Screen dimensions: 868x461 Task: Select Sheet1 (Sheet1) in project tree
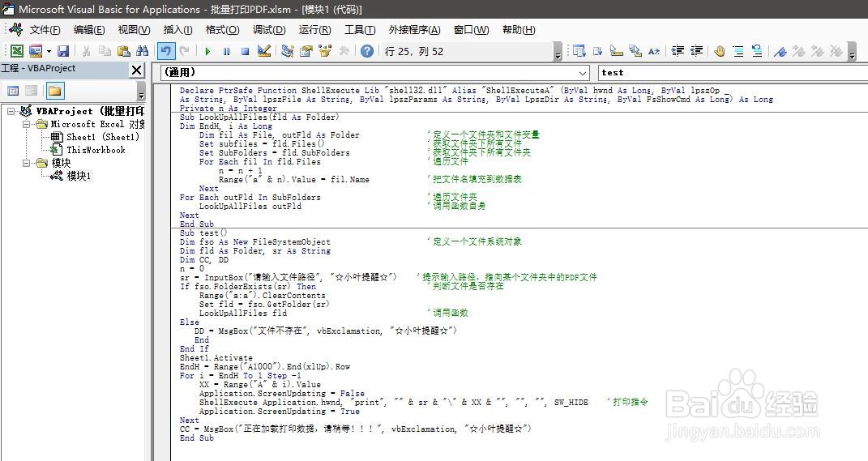tap(102, 137)
